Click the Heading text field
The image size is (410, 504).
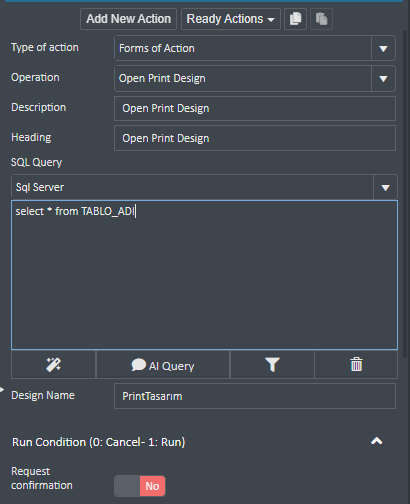[255, 138]
